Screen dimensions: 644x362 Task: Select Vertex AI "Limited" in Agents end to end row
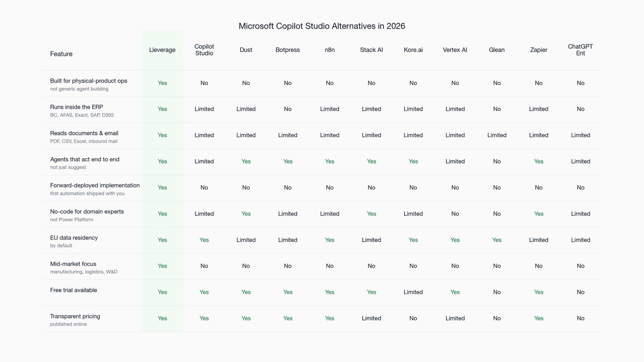click(455, 161)
